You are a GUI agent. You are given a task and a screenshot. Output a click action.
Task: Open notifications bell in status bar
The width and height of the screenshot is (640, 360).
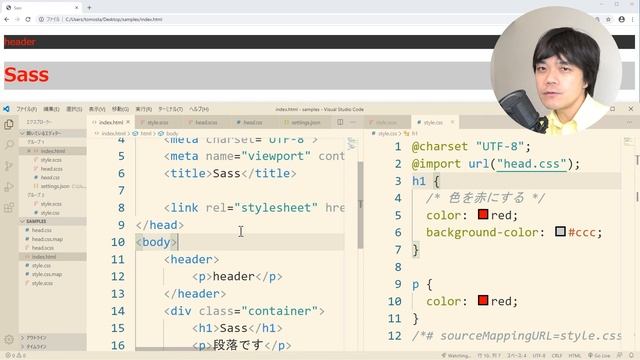pos(631,356)
